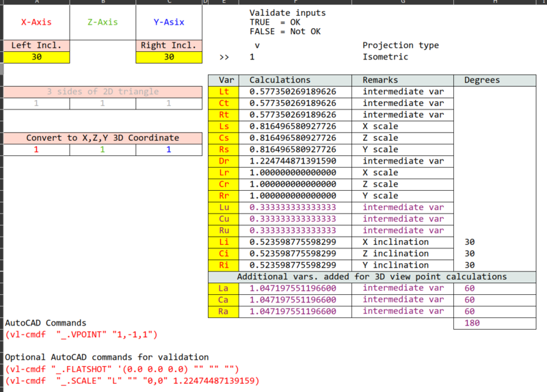Click the Lt calculation value 0.577350269189626
The image size is (547, 392).
tap(295, 92)
